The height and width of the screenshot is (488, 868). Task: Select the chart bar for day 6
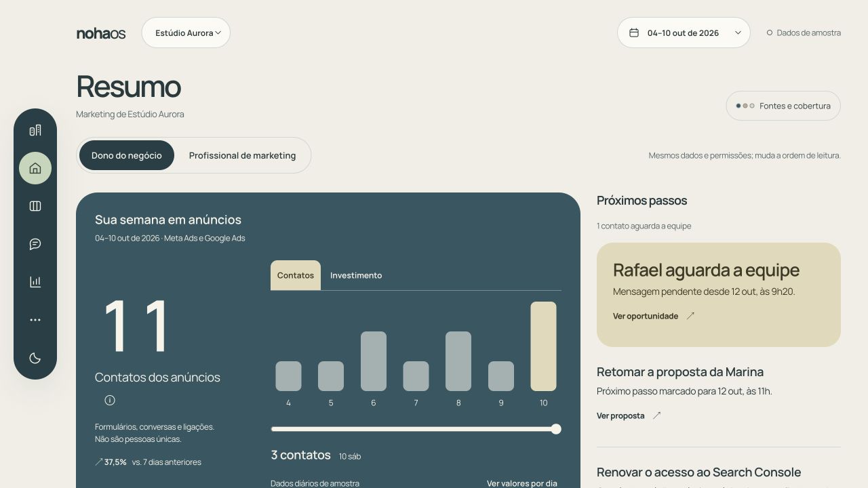click(374, 361)
